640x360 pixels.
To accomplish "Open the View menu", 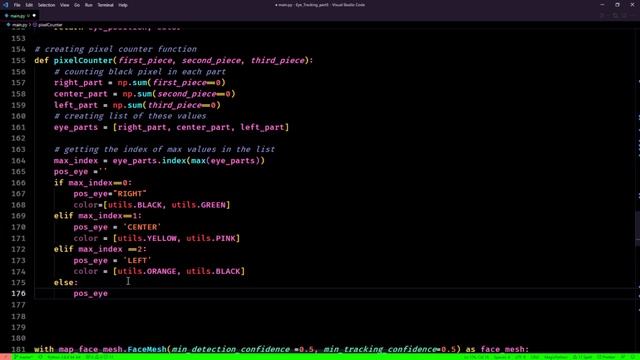I will click(64, 5).
